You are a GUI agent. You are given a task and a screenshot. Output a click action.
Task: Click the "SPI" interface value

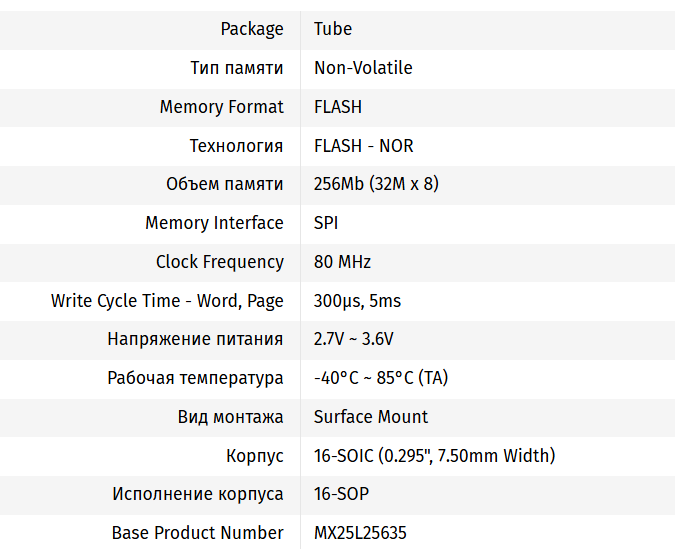[326, 223]
